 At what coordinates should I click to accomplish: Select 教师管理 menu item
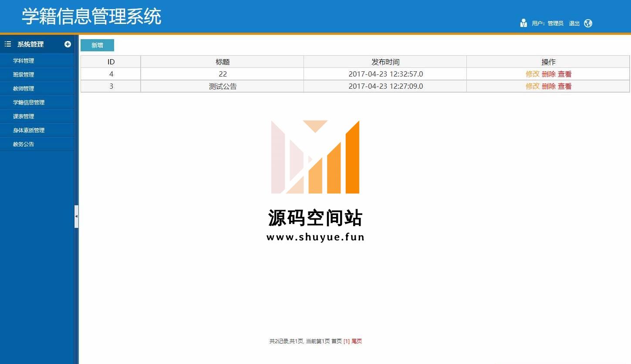(24, 89)
